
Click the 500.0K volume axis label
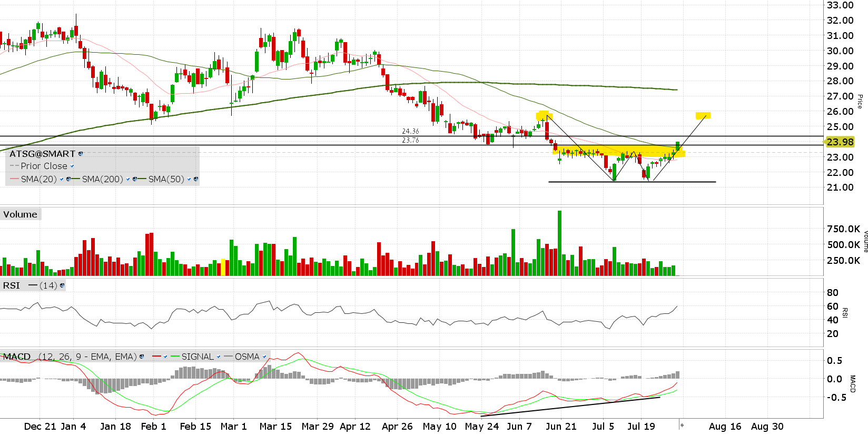click(x=843, y=245)
